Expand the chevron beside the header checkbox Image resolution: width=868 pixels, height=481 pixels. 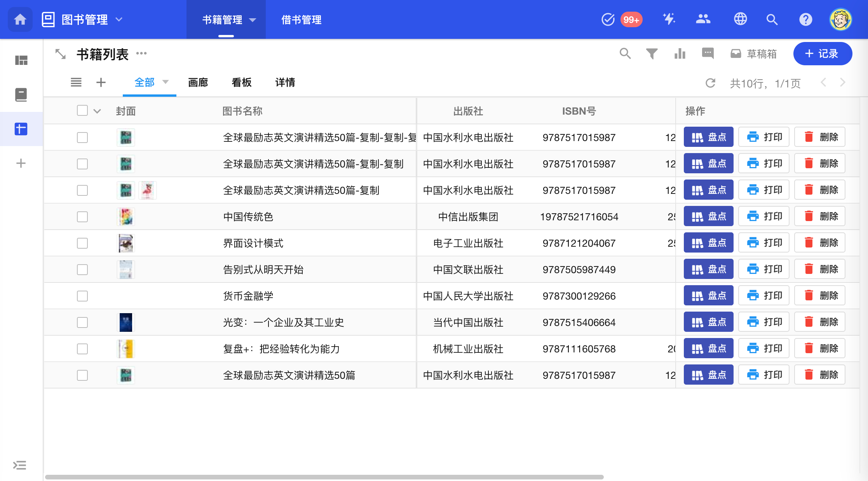(97, 112)
